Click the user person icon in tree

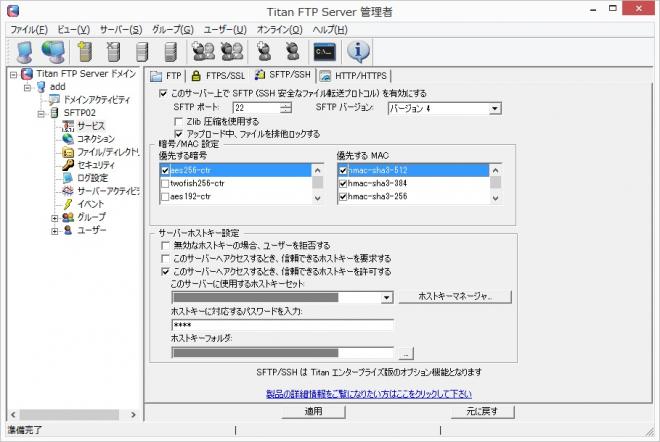[x=67, y=230]
